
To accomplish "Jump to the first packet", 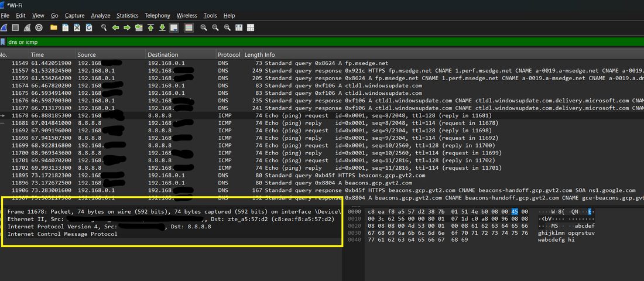I will coord(150,28).
